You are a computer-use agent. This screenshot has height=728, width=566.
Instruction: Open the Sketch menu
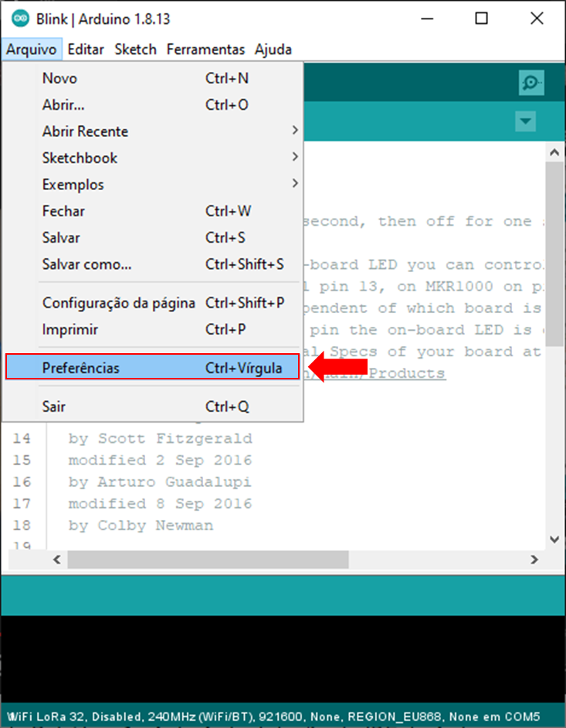pyautogui.click(x=135, y=49)
